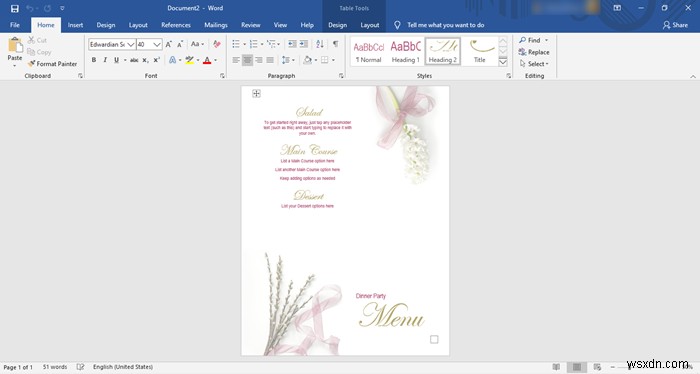Sort the selection with the A-Z sort icon
This screenshot has width=700, height=374.
320,44
